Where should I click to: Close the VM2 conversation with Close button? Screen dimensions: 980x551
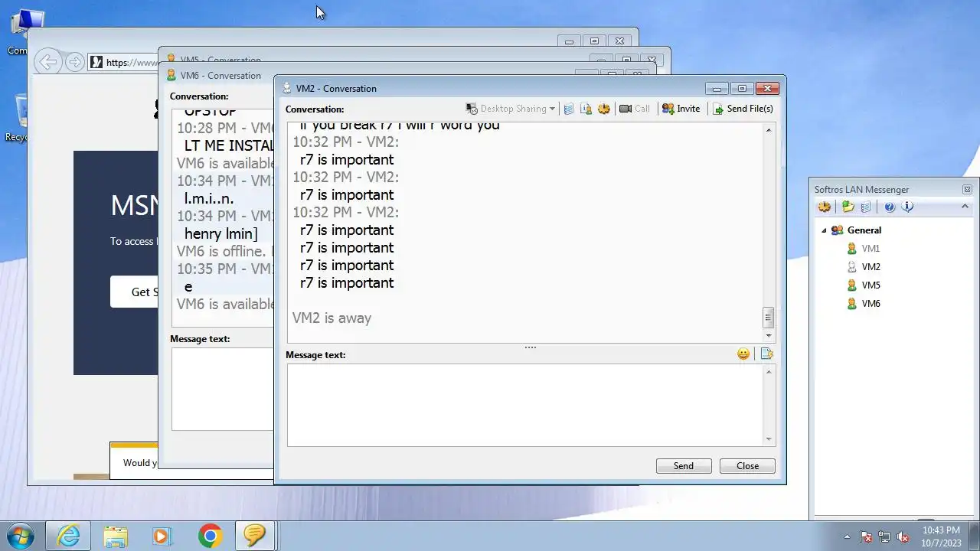click(x=747, y=466)
